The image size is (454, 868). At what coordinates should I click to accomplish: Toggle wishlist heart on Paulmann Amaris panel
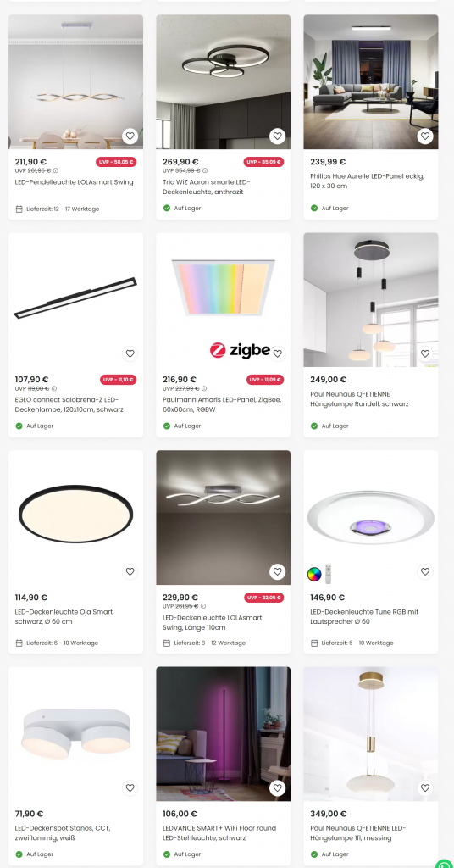click(278, 353)
